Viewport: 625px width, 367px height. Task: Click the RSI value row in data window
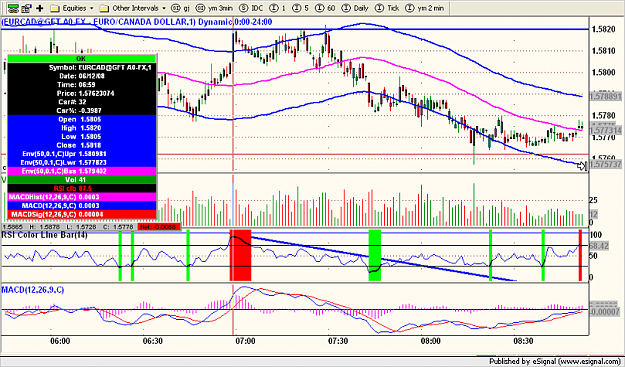tap(82, 188)
